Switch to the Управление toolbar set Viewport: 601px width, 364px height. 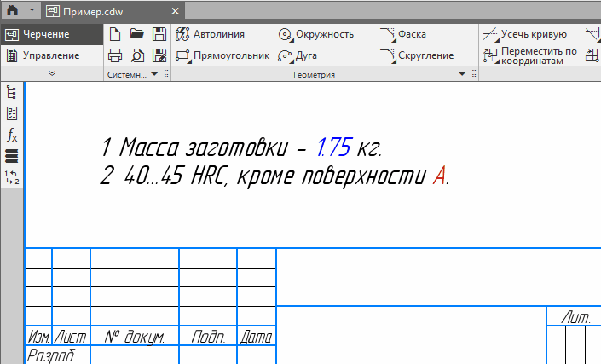pyautogui.click(x=51, y=55)
